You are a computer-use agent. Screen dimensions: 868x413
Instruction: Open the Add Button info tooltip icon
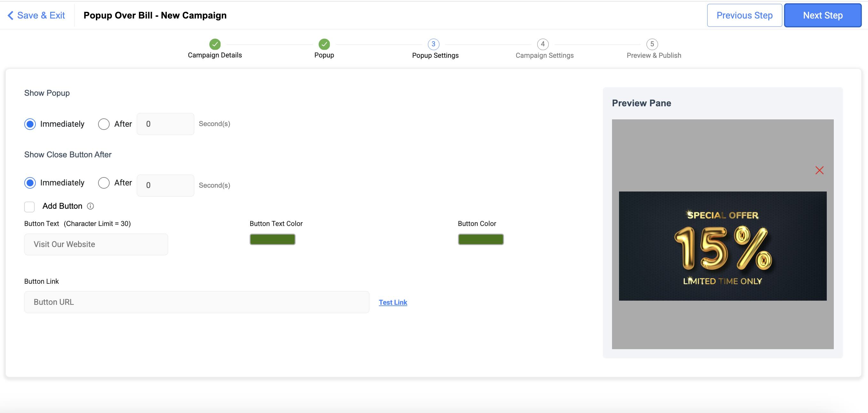(90, 206)
